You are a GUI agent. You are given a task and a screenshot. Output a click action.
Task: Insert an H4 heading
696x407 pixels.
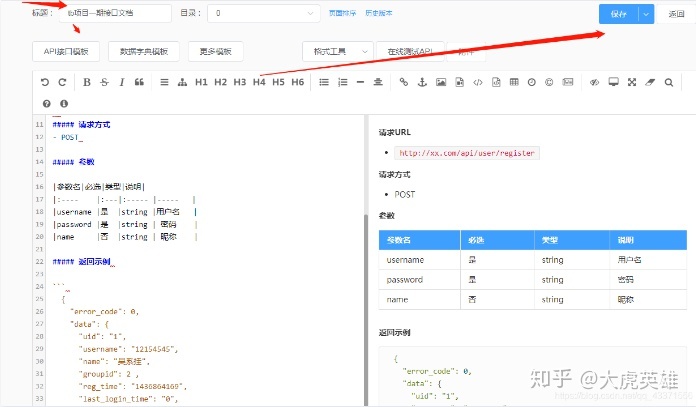click(259, 82)
